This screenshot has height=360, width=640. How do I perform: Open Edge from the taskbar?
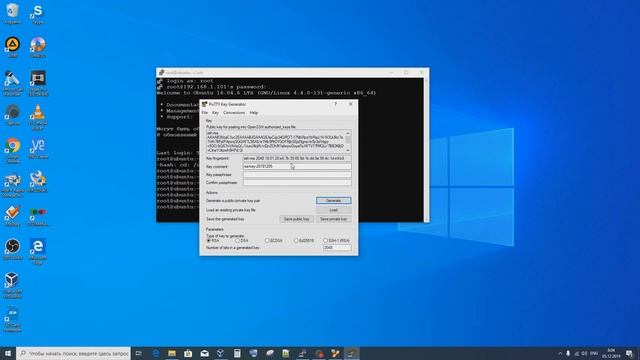pyautogui.click(x=156, y=353)
